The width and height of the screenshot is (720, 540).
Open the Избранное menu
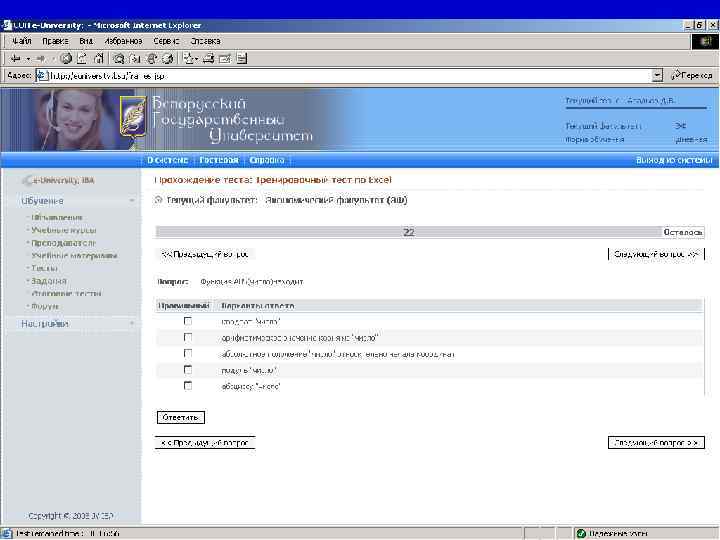point(124,41)
